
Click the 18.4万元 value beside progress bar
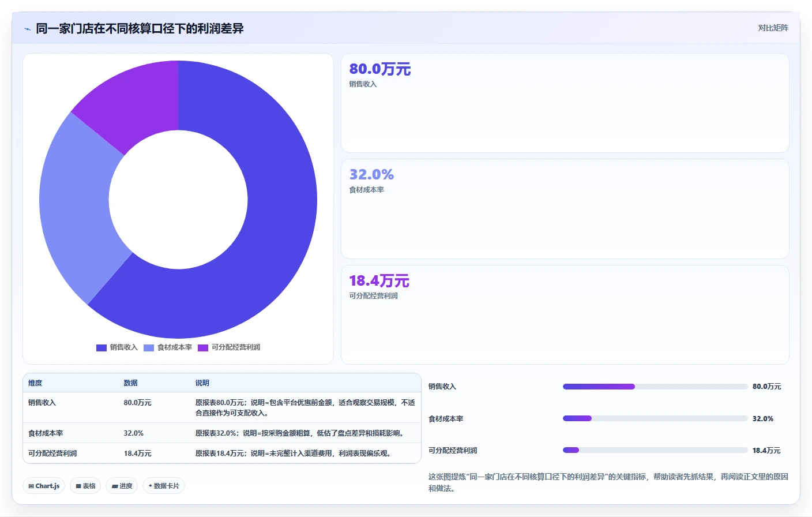tap(766, 451)
